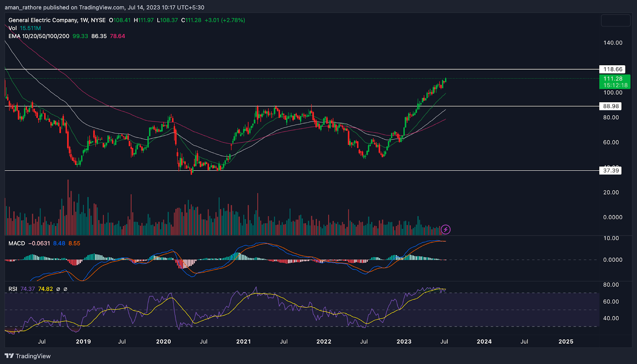Click the high price H111.97 in header
The width and height of the screenshot is (637, 364).
point(144,20)
